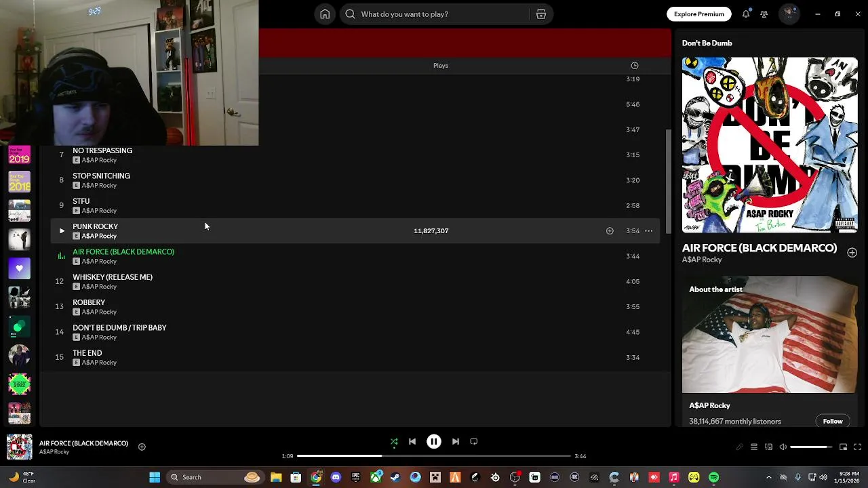Select the STFU track row
Screen dimensions: 868x488
tap(355, 205)
